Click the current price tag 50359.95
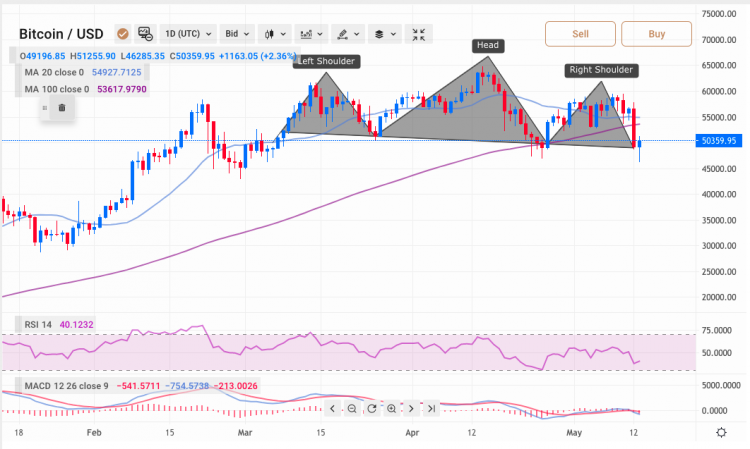This screenshot has width=750, height=449. pyautogui.click(x=718, y=141)
